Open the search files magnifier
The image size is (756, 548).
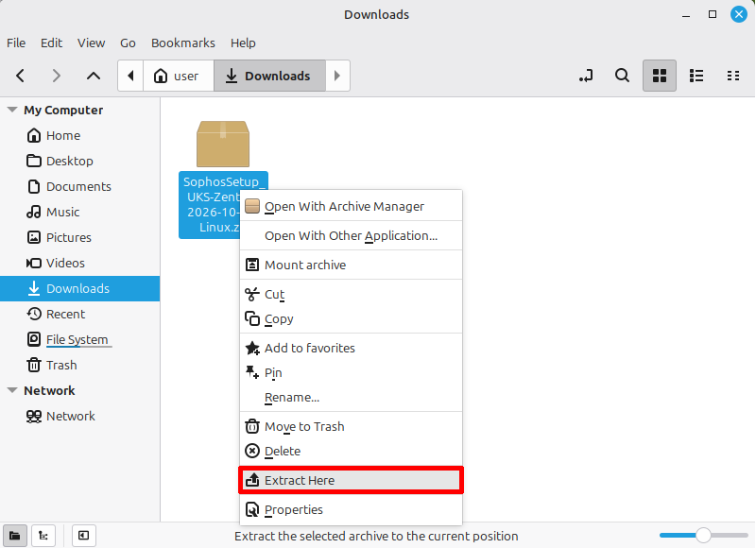(622, 76)
